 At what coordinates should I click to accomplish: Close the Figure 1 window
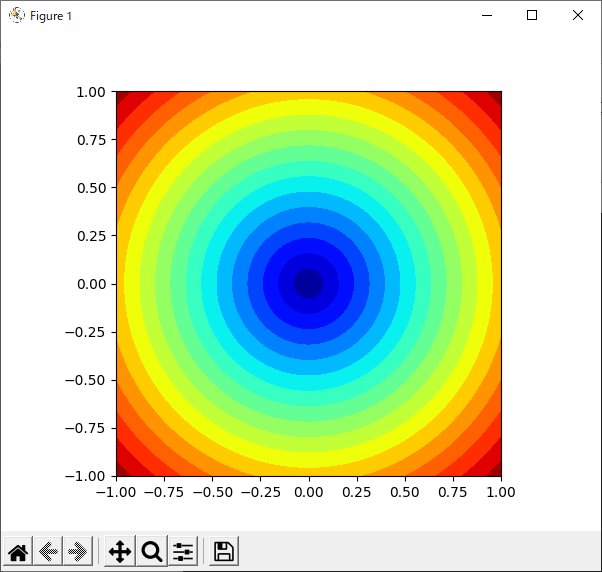(x=577, y=15)
